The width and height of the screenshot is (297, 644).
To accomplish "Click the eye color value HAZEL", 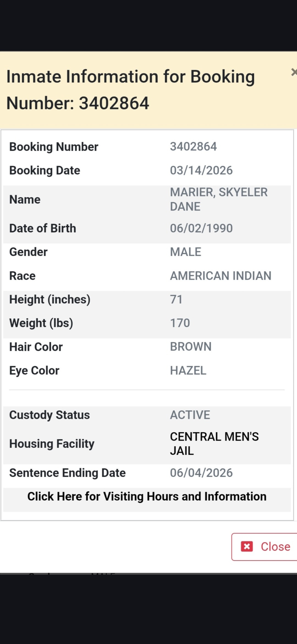I will tap(188, 371).
